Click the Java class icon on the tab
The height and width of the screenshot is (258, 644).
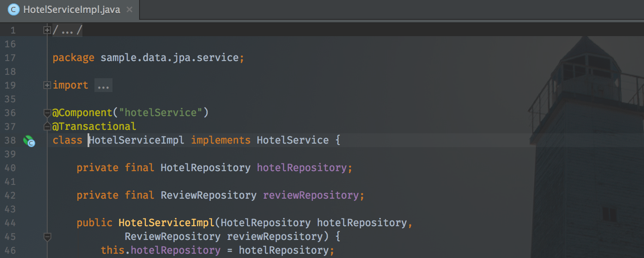[14, 9]
